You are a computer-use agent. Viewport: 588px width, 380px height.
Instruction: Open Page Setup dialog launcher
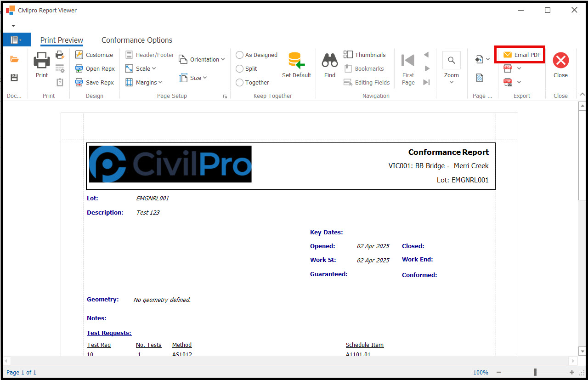click(x=225, y=96)
